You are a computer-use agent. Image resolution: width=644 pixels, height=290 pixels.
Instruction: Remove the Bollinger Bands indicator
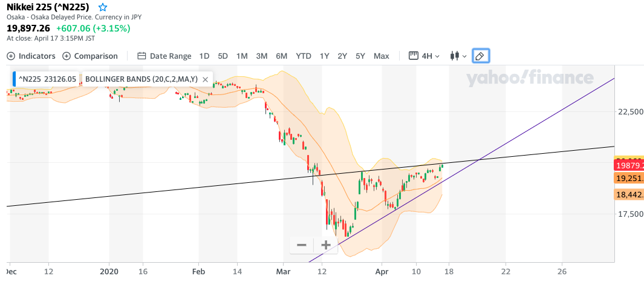click(205, 79)
